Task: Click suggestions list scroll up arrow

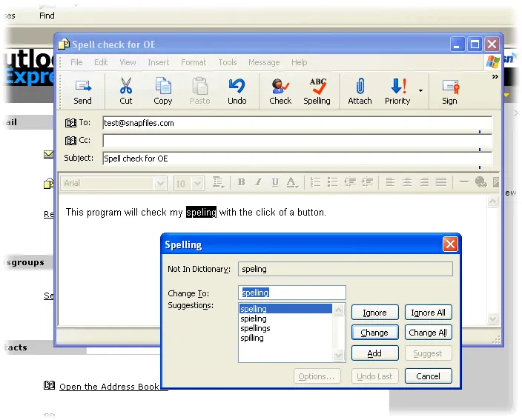Action: coord(339,310)
